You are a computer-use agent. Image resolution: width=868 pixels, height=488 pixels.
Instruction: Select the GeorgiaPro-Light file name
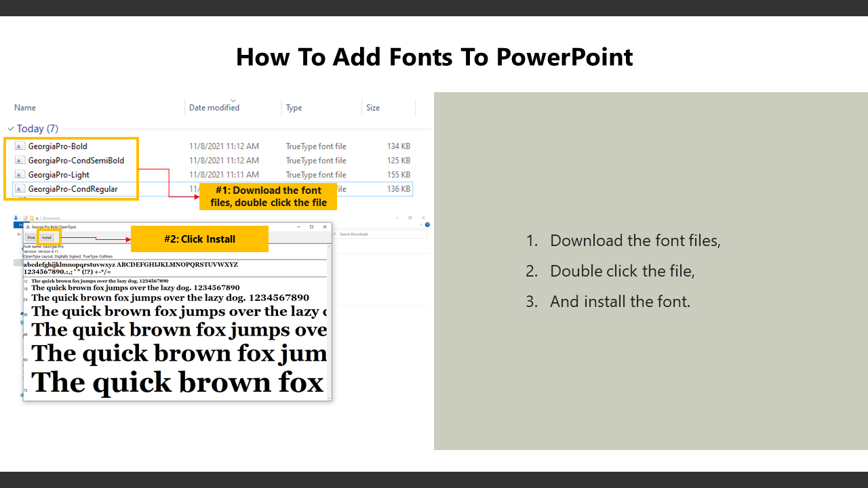tap(59, 175)
